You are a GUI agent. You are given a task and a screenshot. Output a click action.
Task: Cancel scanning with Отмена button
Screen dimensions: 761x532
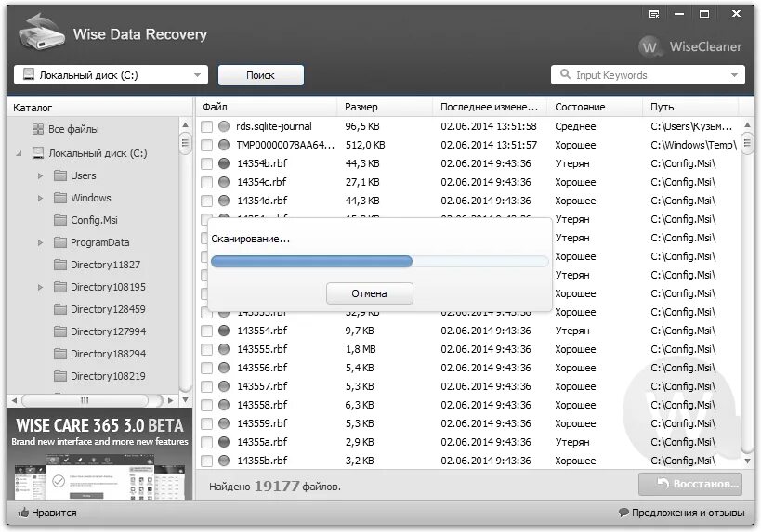pos(369,293)
